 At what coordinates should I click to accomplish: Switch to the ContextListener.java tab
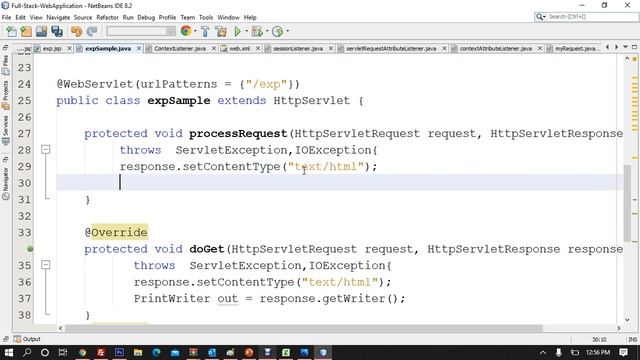[x=180, y=49]
